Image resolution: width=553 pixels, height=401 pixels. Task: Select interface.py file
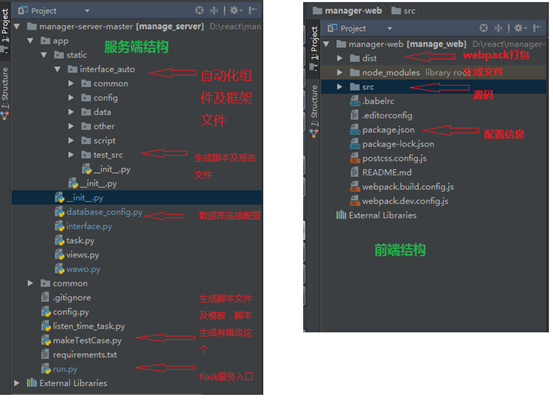point(83,226)
